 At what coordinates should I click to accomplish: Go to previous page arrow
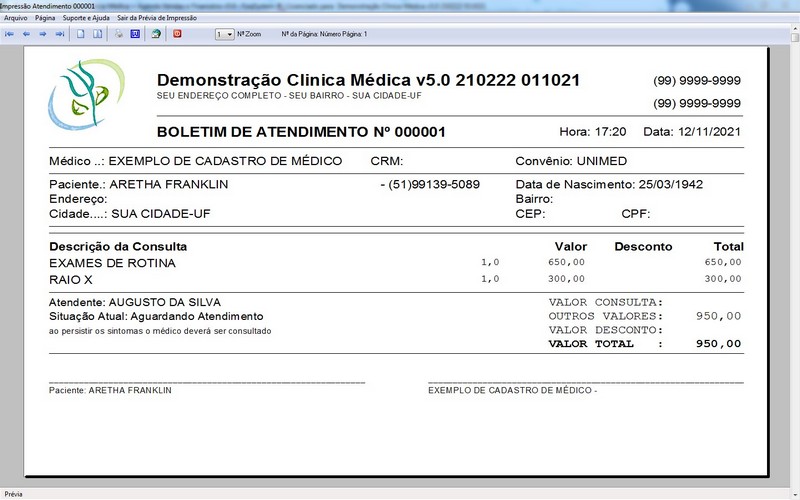27,34
